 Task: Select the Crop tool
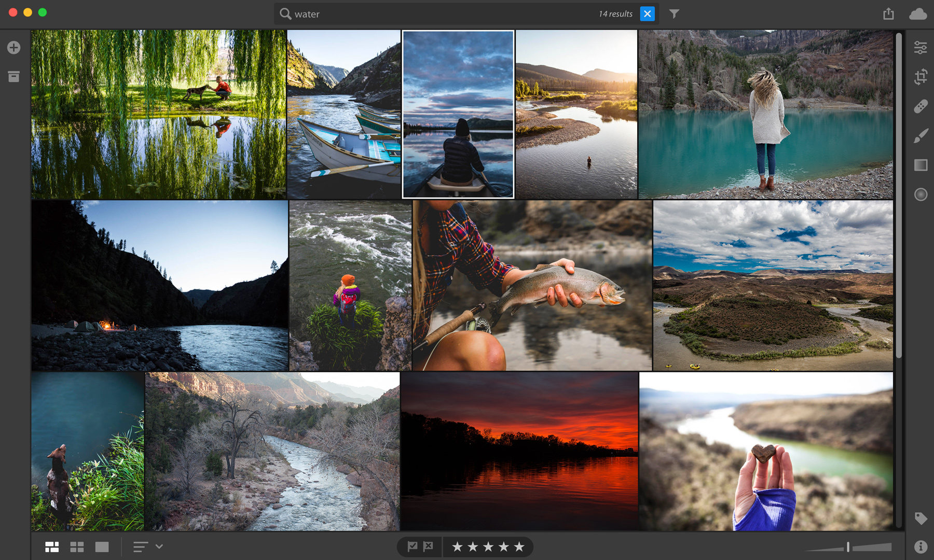[921, 77]
